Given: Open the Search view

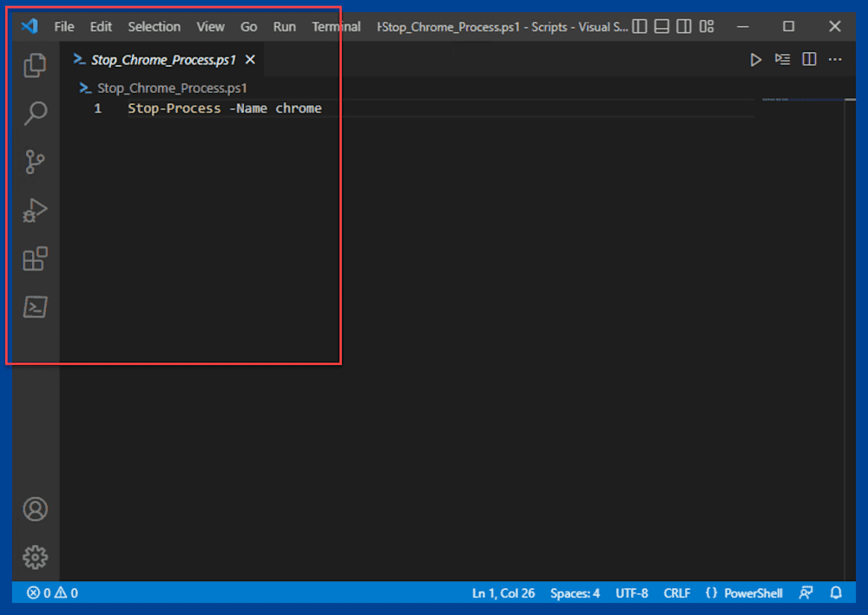Looking at the screenshot, I should 36,114.
